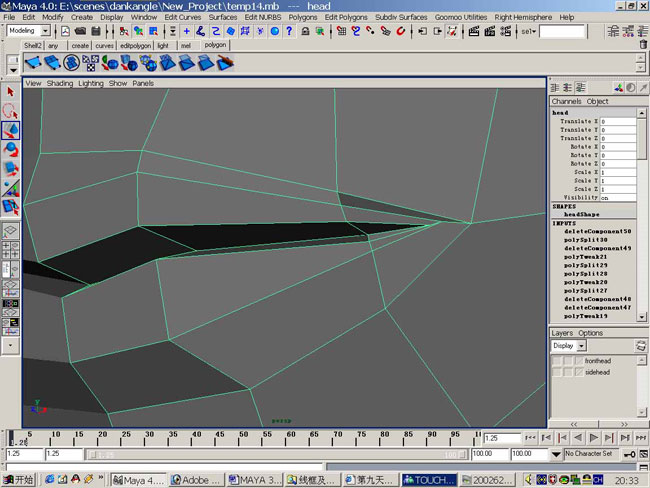This screenshot has height=488, width=650.
Task: Click the current time field showing 1.25
Action: pos(502,438)
